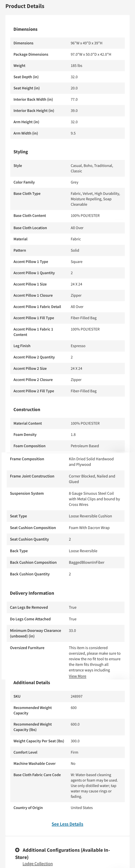Screen dimensions: 135x868
Task: Select the Package Dimensions row value
Action: 91,54
